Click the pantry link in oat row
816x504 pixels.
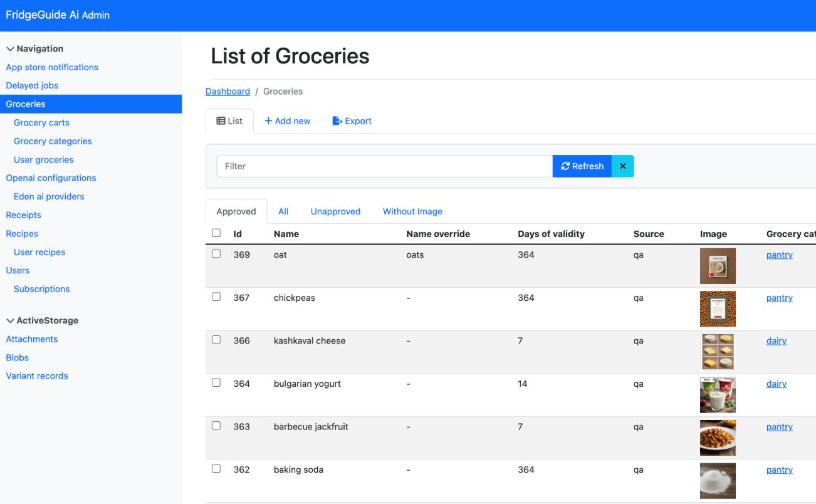pos(780,255)
